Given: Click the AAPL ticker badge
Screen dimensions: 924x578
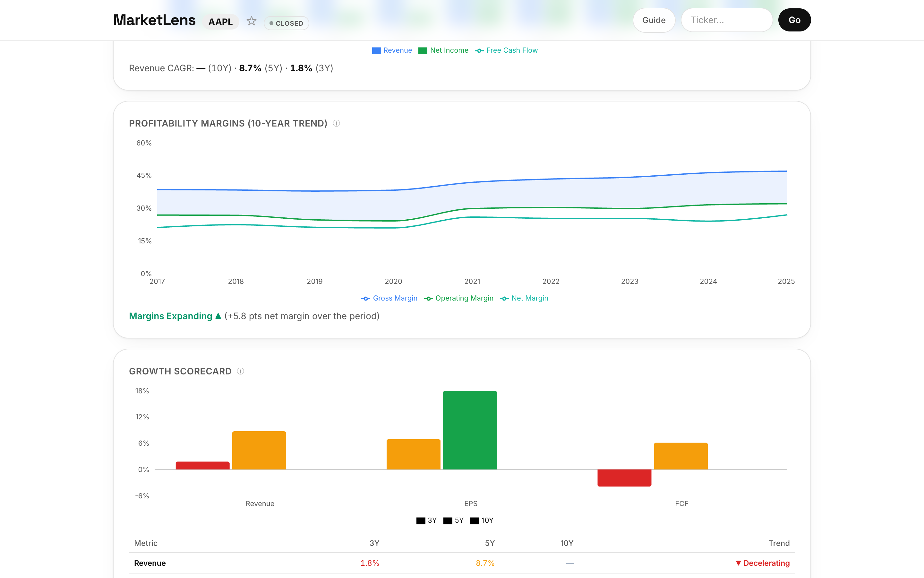Looking at the screenshot, I should pos(220,22).
